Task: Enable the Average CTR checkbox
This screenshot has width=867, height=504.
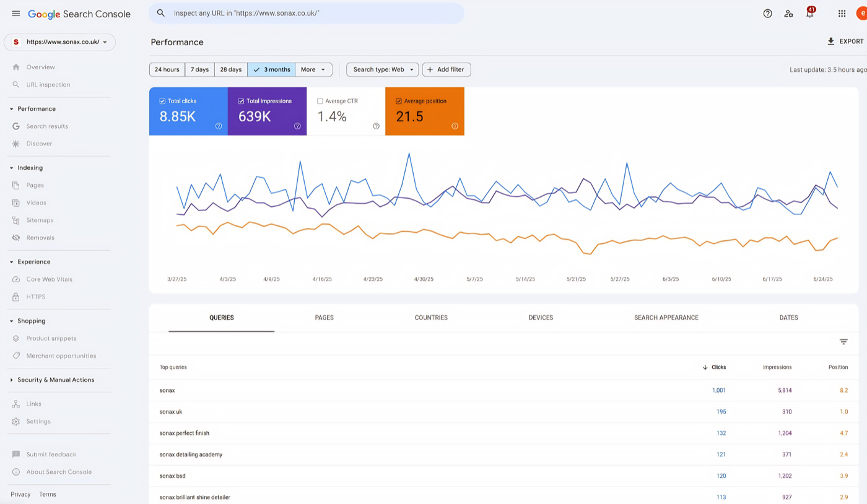Action: coord(320,101)
